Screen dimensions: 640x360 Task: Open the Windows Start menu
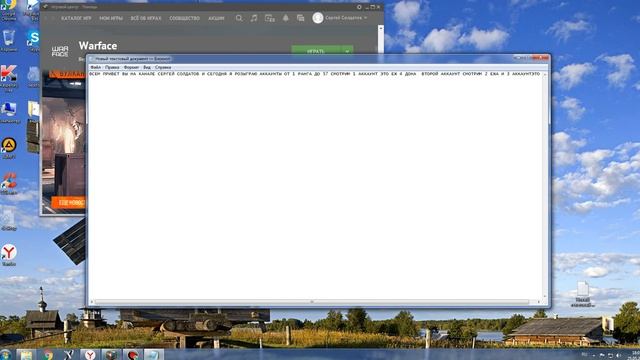click(x=5, y=354)
